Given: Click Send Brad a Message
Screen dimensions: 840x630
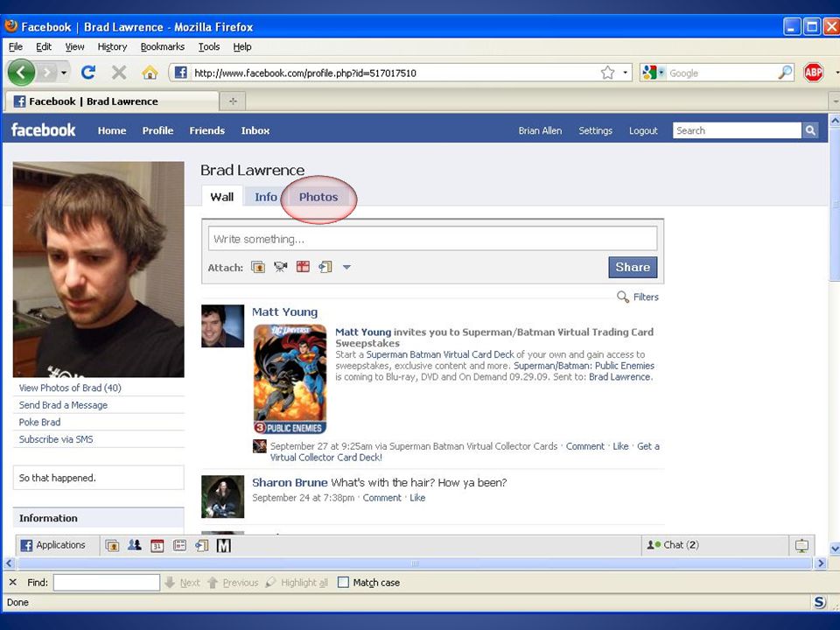Looking at the screenshot, I should 63,405.
